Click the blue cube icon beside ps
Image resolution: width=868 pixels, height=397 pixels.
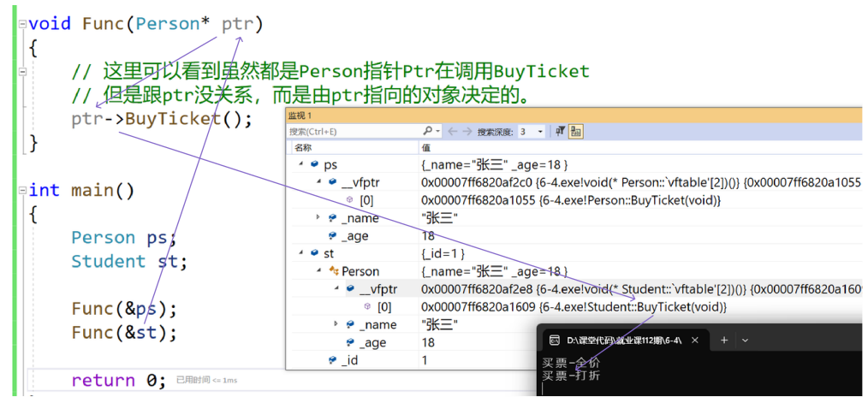[314, 164]
